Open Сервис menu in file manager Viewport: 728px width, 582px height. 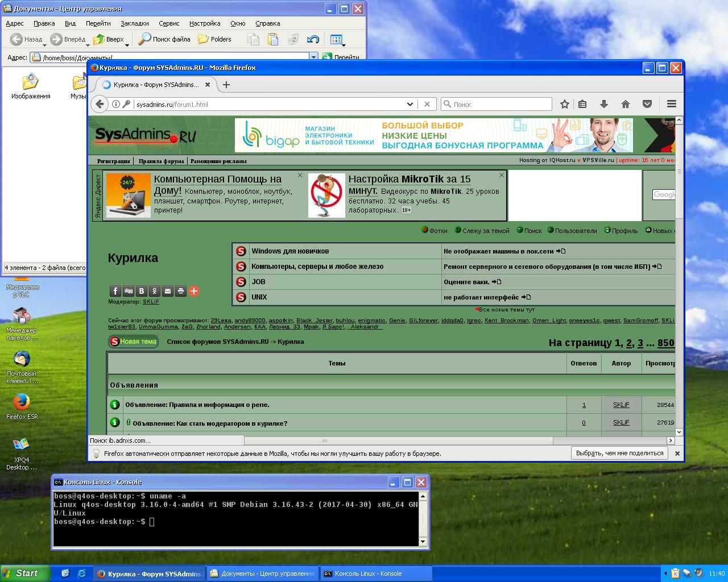169,23
